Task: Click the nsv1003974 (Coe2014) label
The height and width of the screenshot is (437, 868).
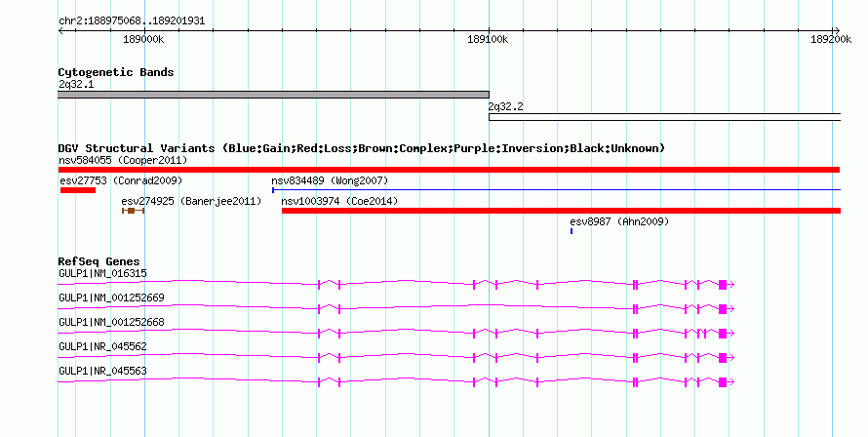Action: (340, 201)
